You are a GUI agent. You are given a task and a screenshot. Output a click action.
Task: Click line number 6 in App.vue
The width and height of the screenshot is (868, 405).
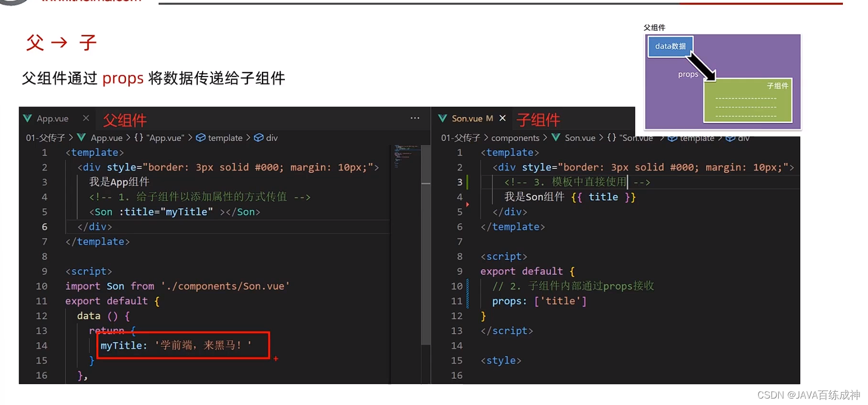44,226
